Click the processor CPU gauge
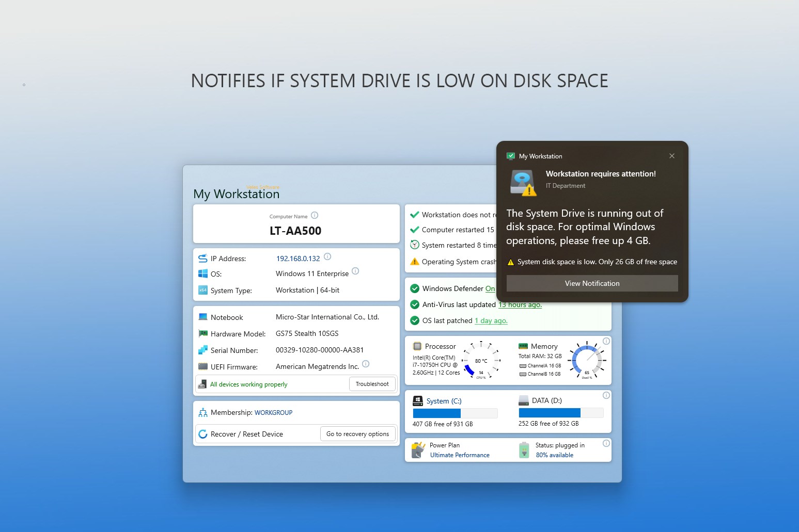This screenshot has height=532, width=799. 481,360
